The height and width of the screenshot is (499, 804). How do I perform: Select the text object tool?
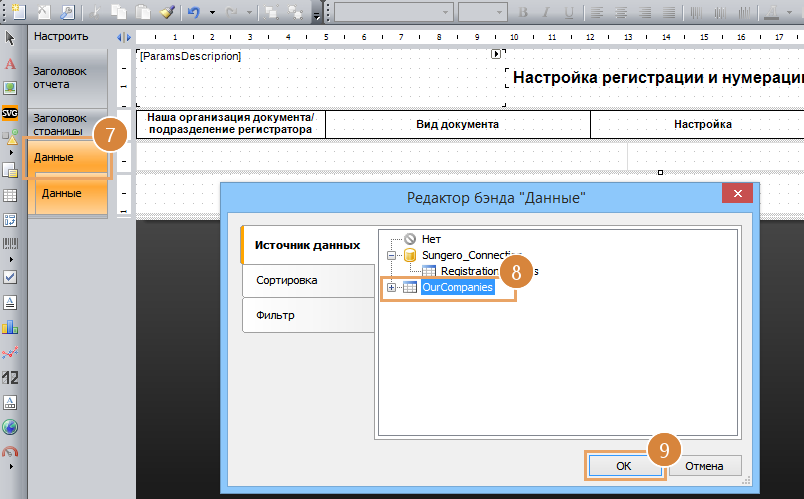coord(10,63)
